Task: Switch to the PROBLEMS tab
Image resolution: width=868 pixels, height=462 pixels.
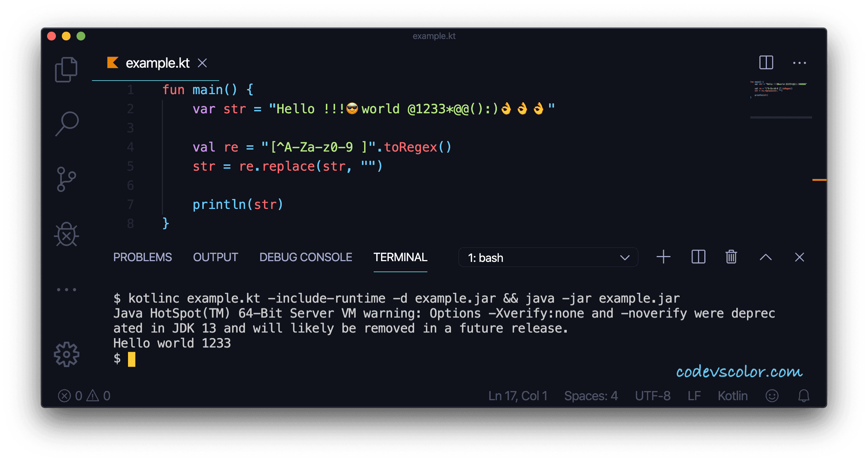Action: pos(143,257)
